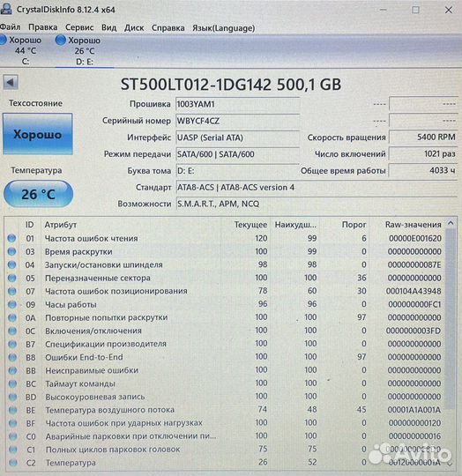The image size is (462, 476).
Task: Select the Таймаут команды row
Action: [x=225, y=383]
